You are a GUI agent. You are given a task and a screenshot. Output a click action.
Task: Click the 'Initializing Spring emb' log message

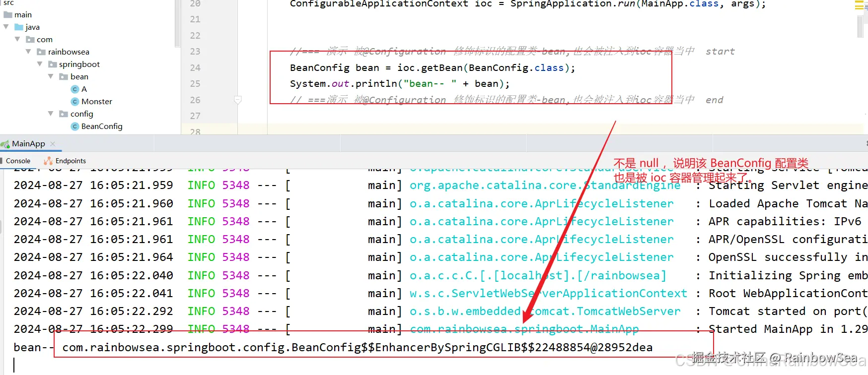point(788,276)
